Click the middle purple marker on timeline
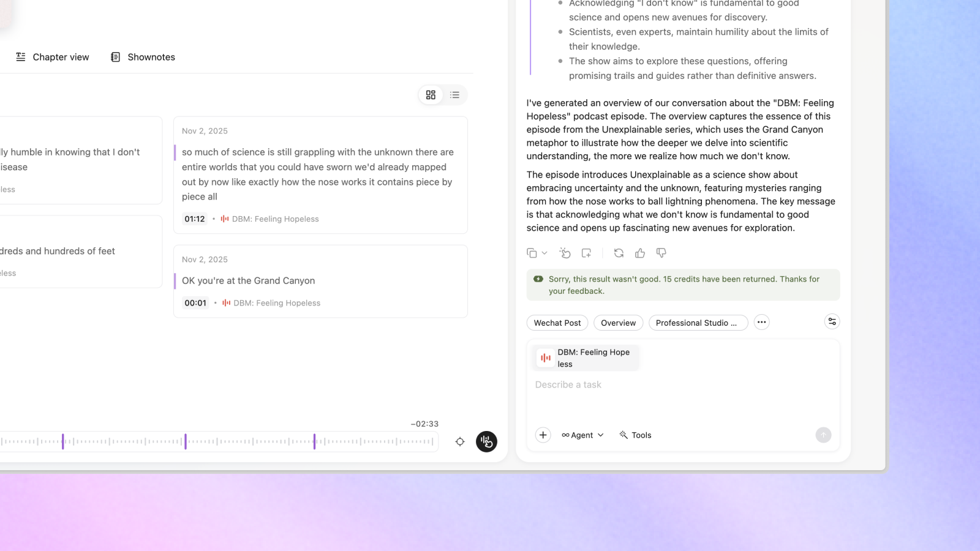Viewport: 980px width, 551px height. click(186, 441)
